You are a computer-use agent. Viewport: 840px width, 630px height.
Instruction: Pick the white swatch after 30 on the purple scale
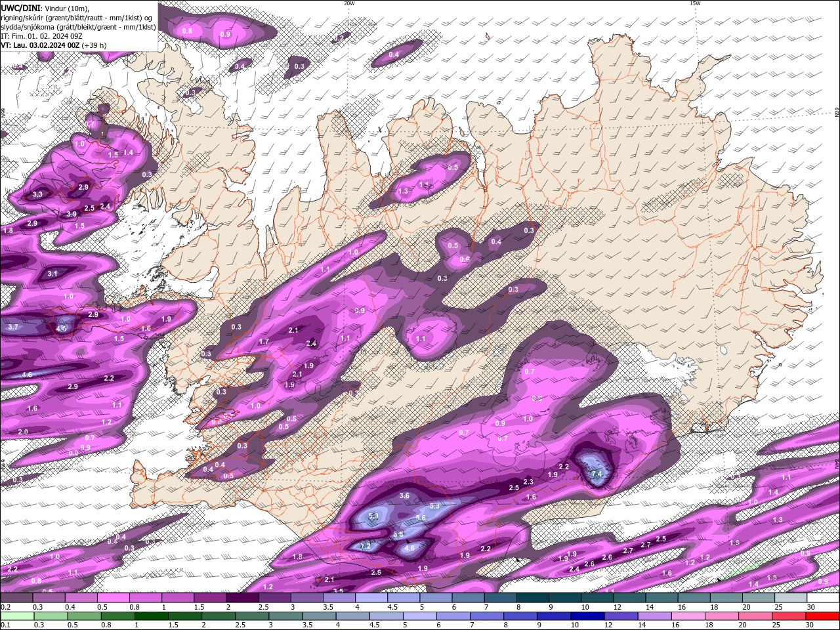point(823,598)
